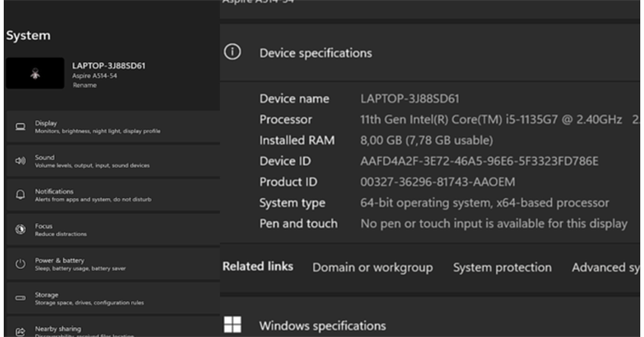
Task: Click the Related links label
Action: click(258, 267)
